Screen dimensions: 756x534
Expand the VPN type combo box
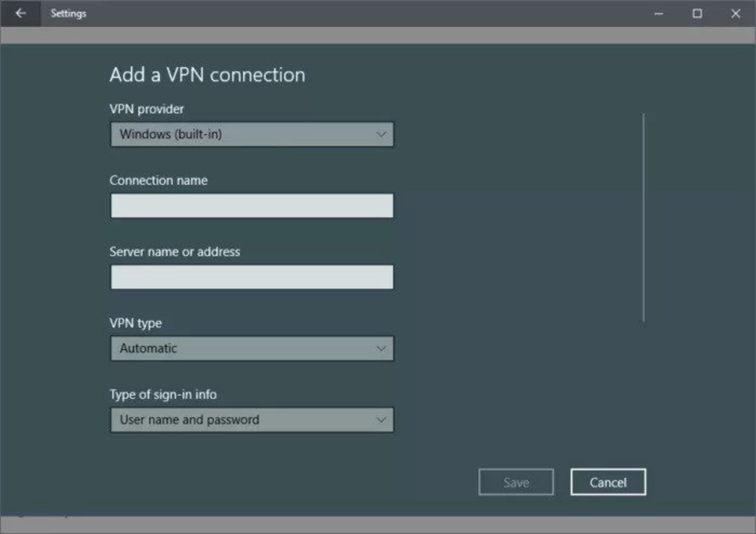coord(251,348)
